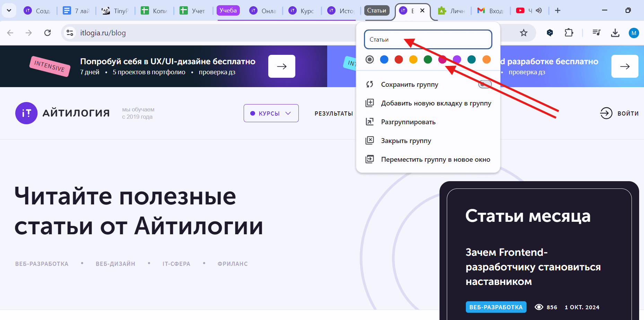Bookmark this page with the star icon
This screenshot has height=320, width=644.
tap(523, 33)
